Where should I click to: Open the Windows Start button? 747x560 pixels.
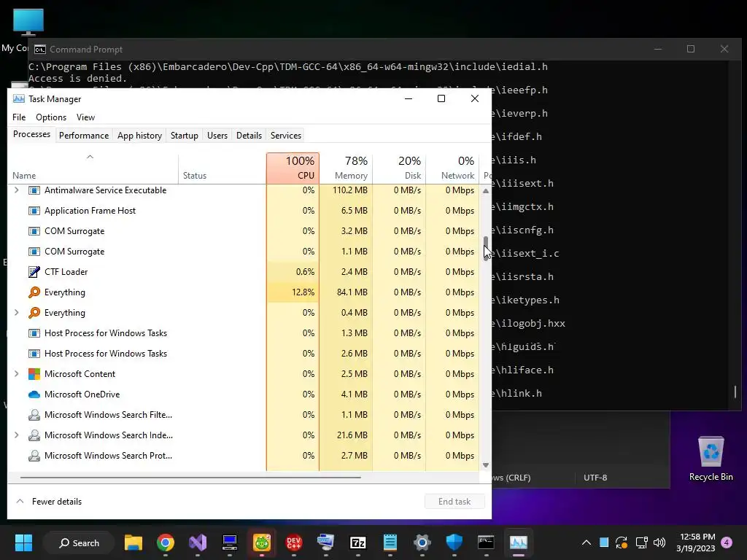coord(23,542)
